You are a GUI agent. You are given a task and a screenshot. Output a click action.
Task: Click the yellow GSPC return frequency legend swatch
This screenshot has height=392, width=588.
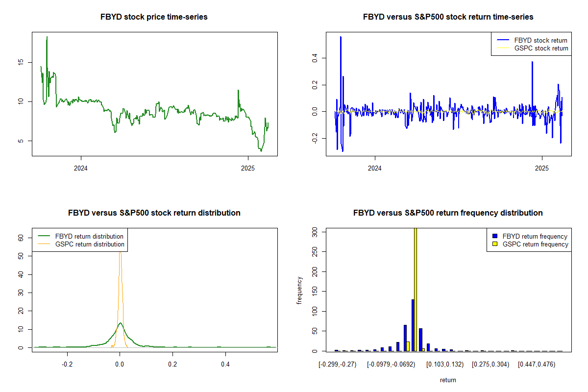coord(495,244)
